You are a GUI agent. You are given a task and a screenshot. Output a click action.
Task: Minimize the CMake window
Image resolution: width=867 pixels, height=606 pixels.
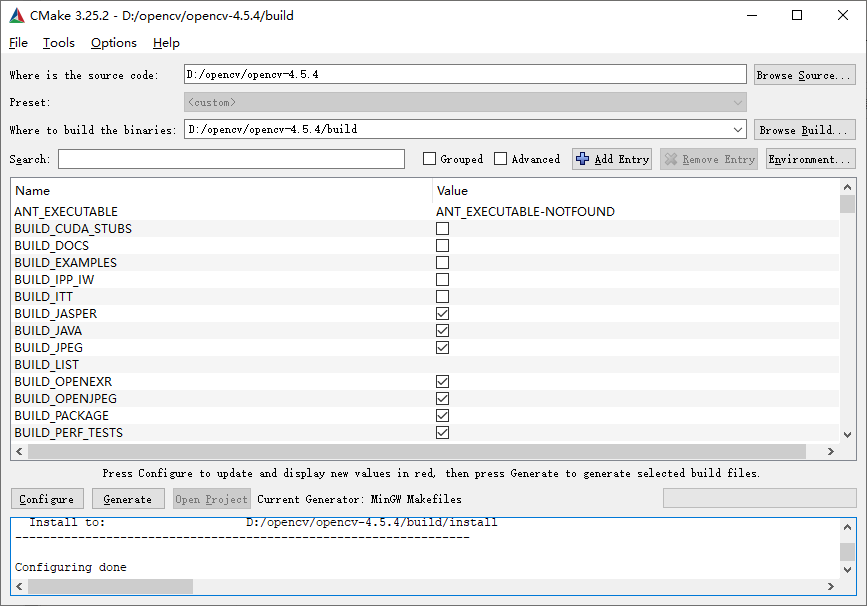click(752, 15)
